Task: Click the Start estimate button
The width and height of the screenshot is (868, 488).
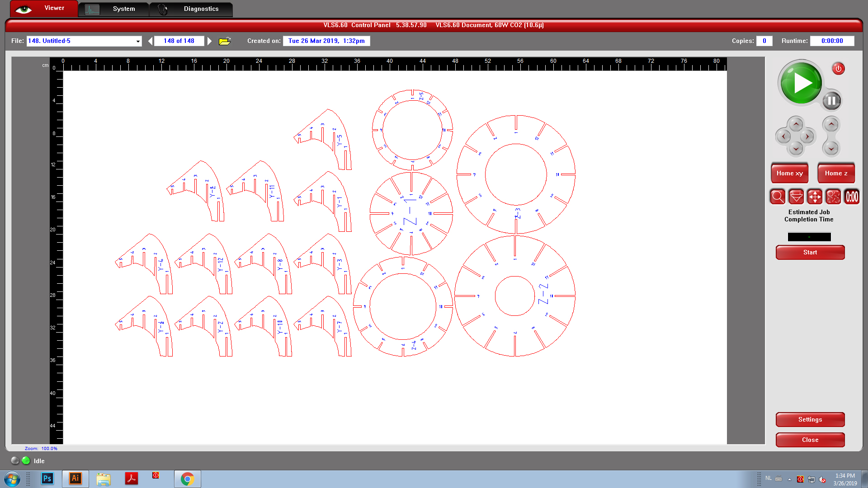Action: [810, 253]
